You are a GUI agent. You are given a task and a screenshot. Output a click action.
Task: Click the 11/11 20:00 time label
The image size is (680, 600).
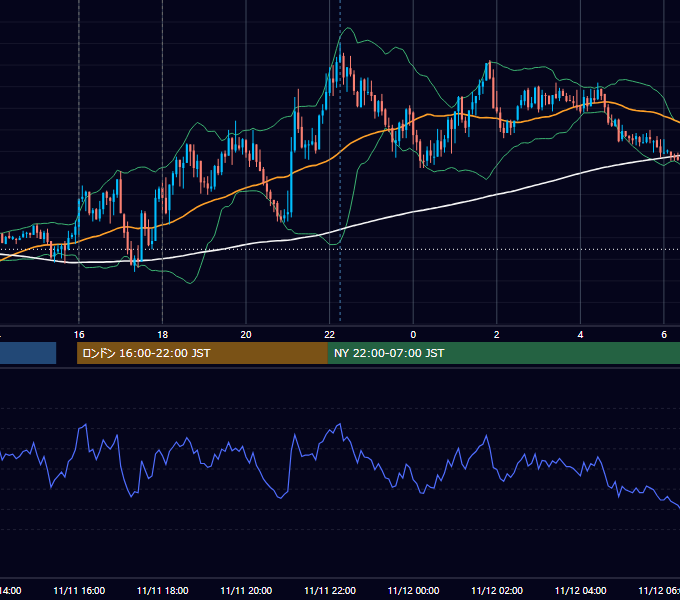point(246,591)
